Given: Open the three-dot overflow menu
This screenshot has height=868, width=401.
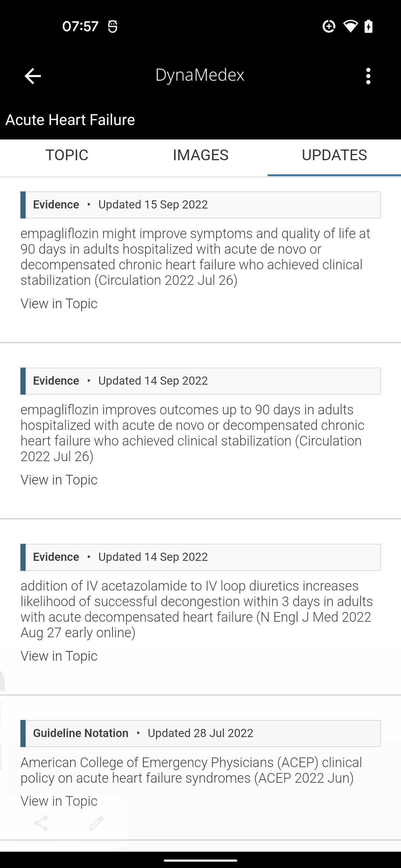Looking at the screenshot, I should tap(368, 76).
